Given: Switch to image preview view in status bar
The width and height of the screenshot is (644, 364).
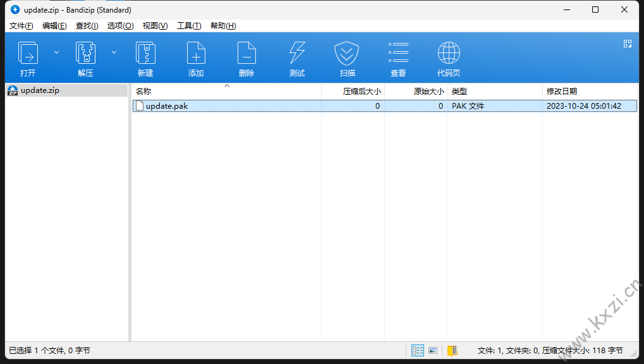Looking at the screenshot, I should 433,351.
